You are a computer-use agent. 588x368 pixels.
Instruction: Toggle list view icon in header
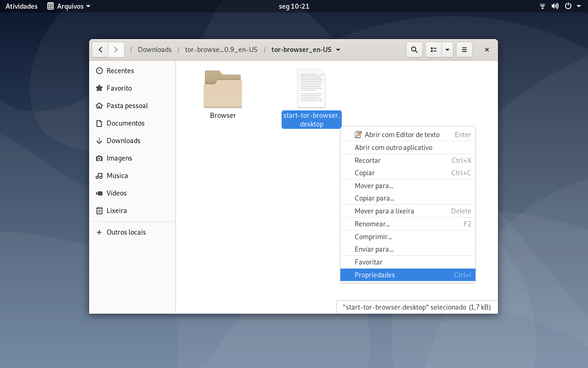click(x=434, y=50)
